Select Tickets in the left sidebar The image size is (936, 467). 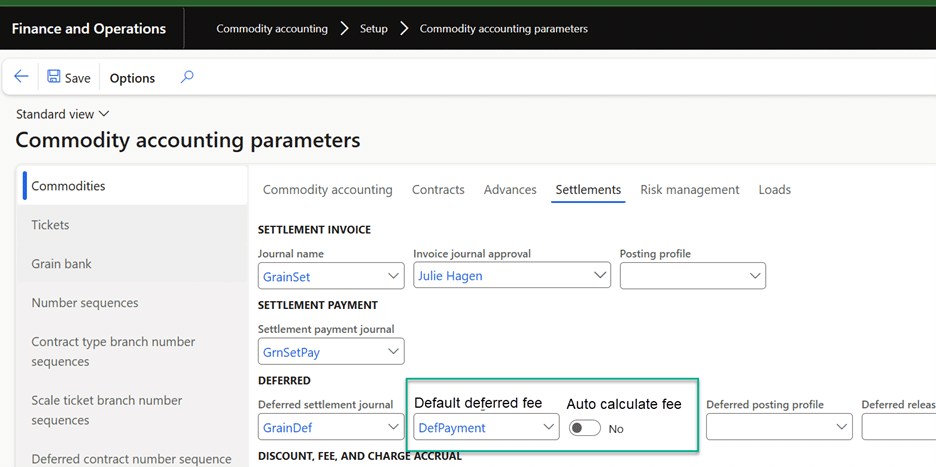50,225
